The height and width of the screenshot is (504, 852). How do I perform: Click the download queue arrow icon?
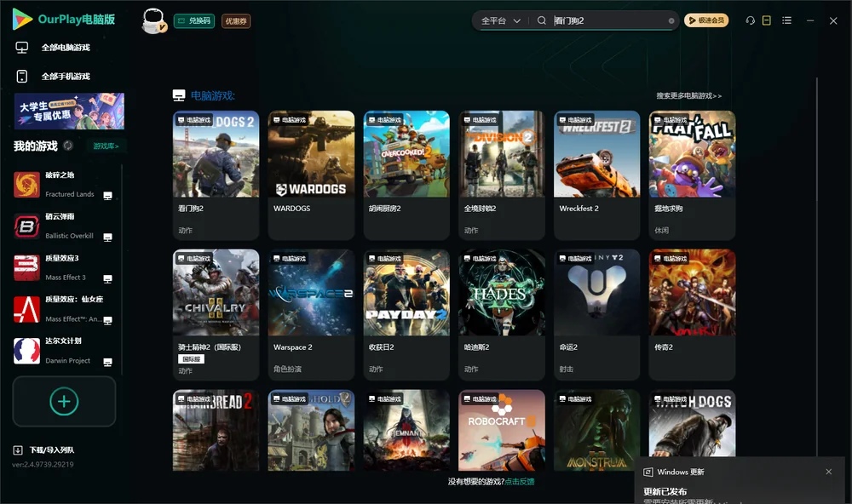[x=18, y=450]
